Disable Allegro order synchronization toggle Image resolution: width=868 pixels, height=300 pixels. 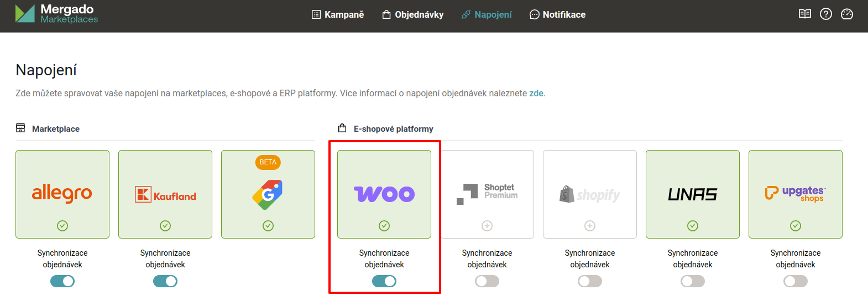coord(62,281)
